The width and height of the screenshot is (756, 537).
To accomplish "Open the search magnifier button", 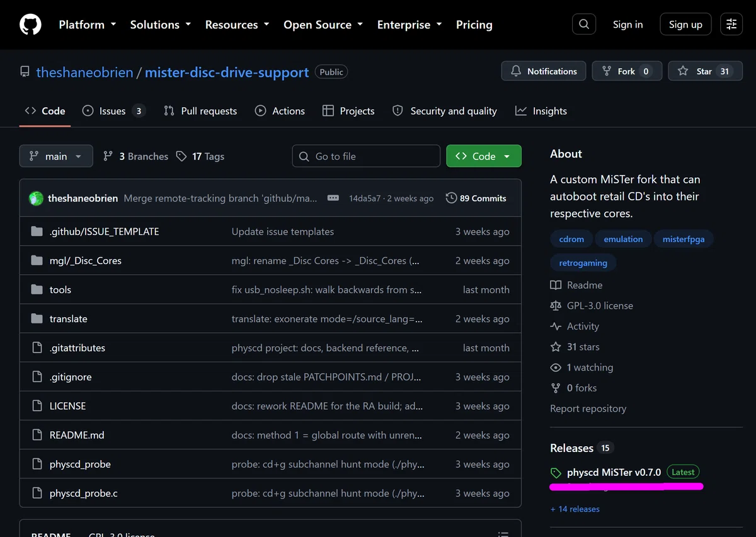I will [x=584, y=25].
